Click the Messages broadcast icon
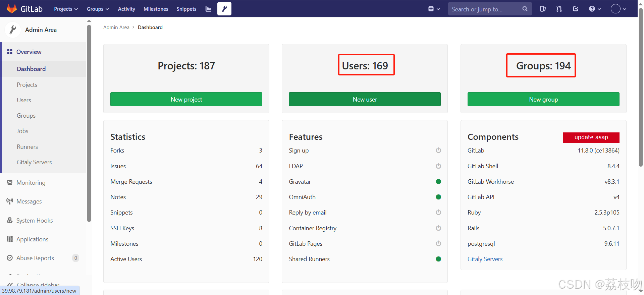 tap(10, 201)
